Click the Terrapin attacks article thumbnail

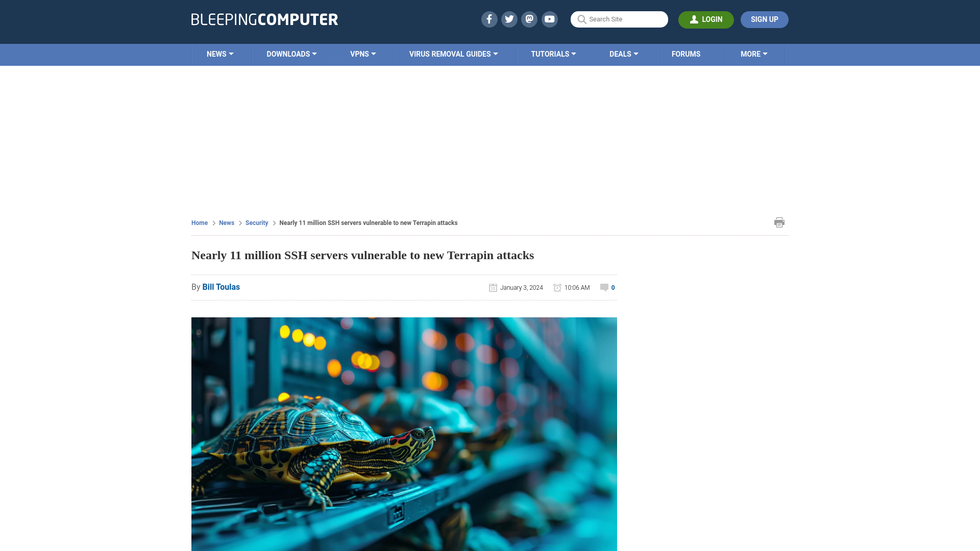(x=404, y=434)
